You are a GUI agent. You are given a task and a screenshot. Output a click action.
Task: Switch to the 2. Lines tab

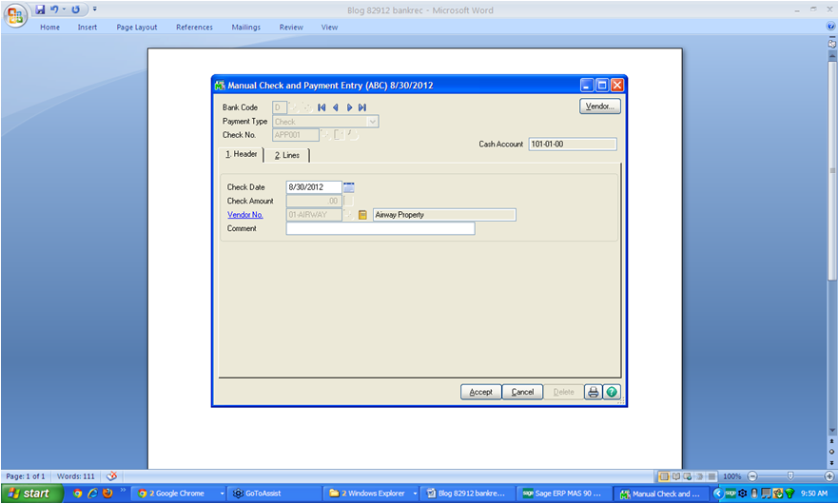tap(286, 155)
